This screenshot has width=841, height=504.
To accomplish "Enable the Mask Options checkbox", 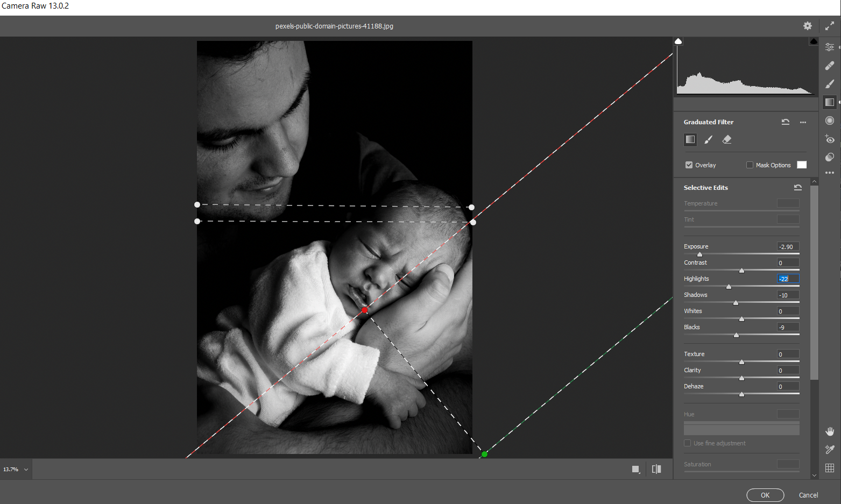I will tap(750, 165).
